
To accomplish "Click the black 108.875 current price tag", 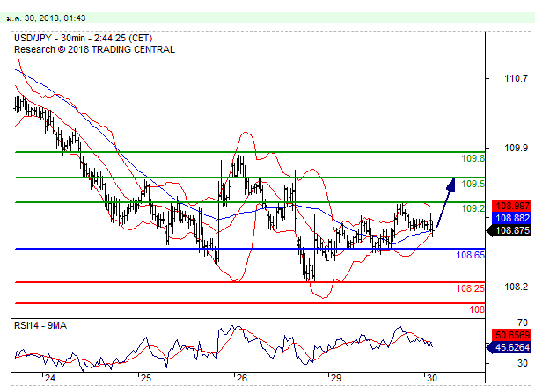I will 509,230.
